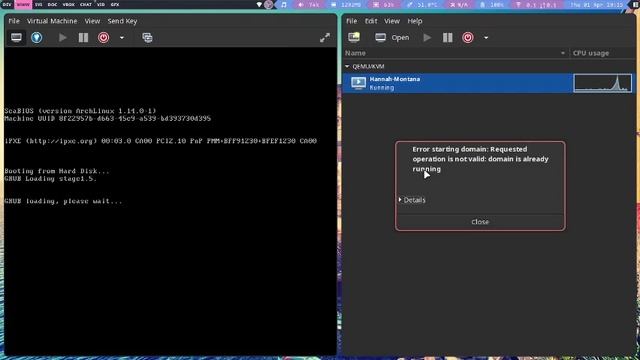This screenshot has height=360, width=640.
Task: Pause the VM from the viewer toolbar
Action: click(x=83, y=38)
